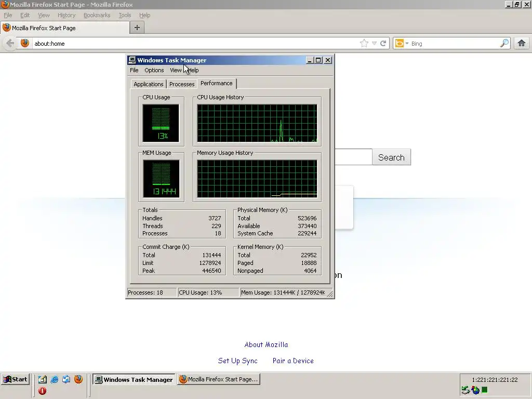Click status bar 'Processes: 18' entry
The image size is (532, 399).
(x=151, y=292)
